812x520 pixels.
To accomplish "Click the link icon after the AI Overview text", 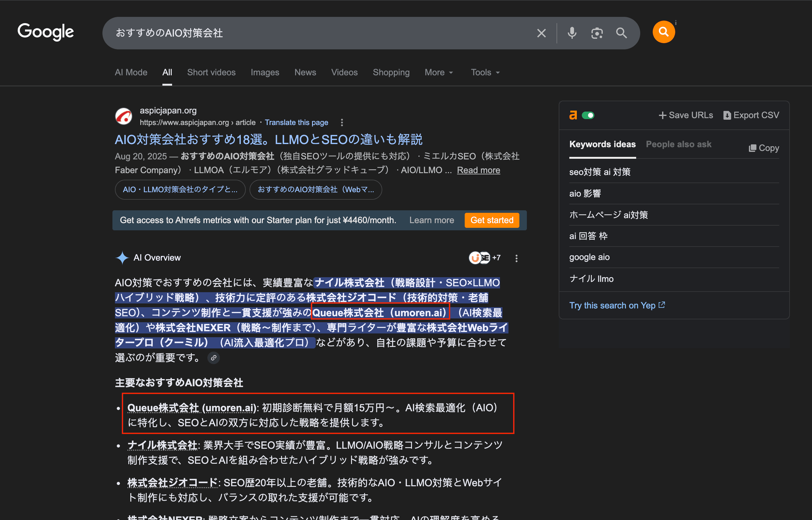I will click(213, 357).
